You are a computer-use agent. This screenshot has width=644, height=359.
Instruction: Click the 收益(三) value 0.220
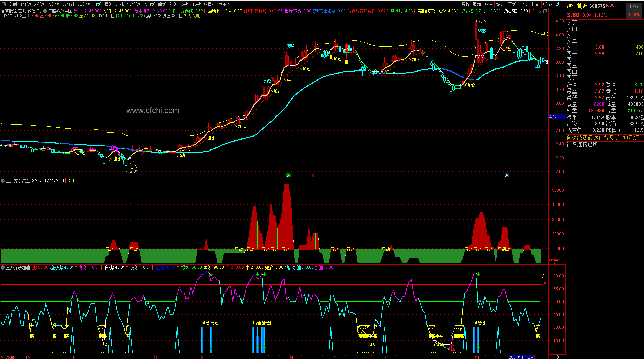pyautogui.click(x=598, y=130)
